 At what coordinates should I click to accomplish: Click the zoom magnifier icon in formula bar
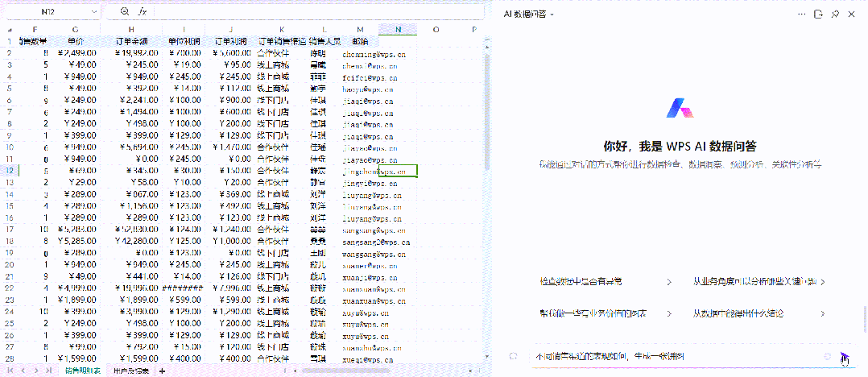click(124, 12)
